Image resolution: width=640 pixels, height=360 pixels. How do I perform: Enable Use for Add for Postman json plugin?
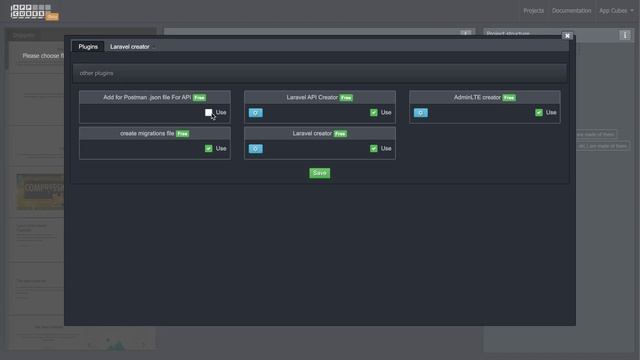(x=209, y=112)
